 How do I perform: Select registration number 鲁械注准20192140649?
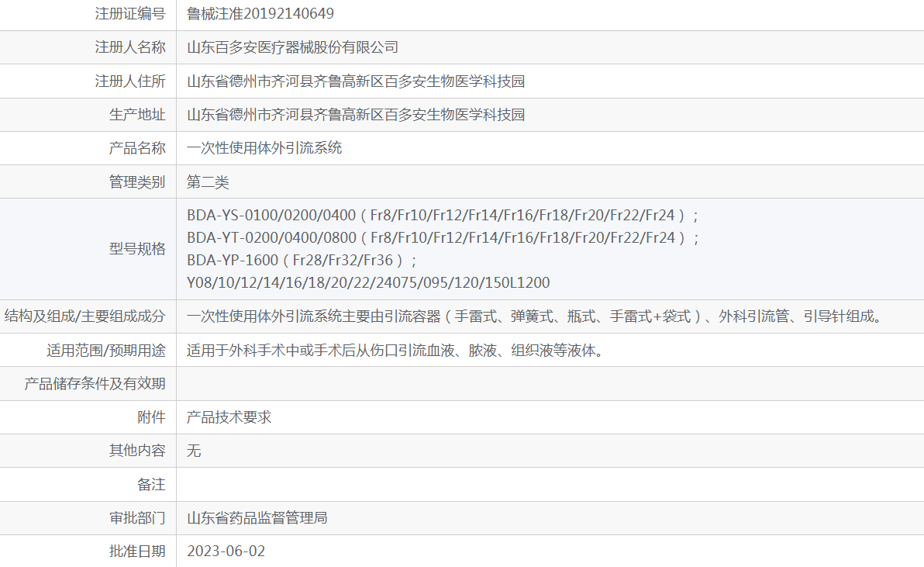[x=260, y=13]
